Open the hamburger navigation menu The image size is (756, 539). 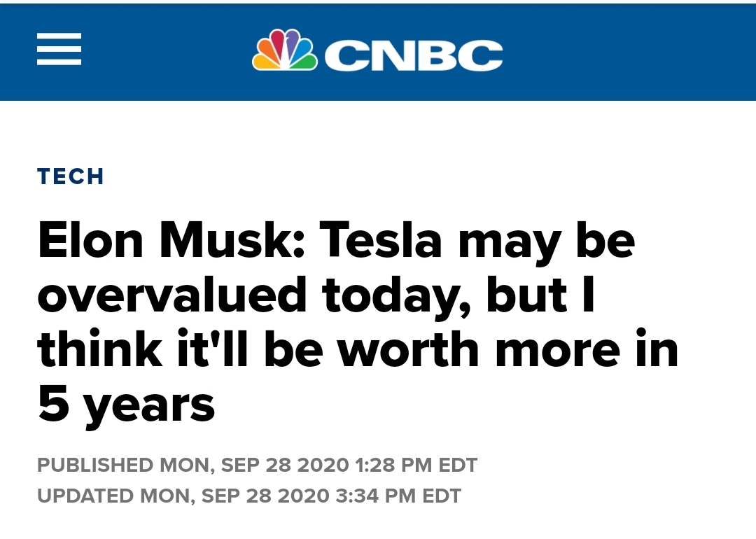point(59,50)
